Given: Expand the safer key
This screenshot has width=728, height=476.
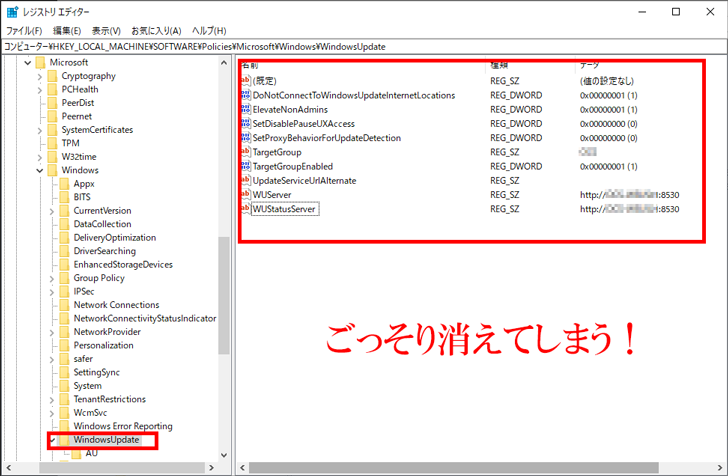Looking at the screenshot, I should 52,359.
